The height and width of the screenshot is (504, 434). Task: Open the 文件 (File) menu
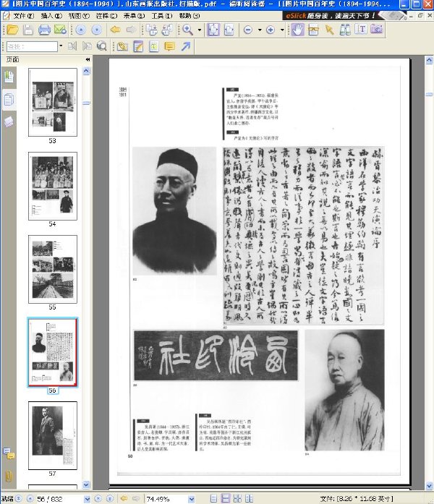point(23,15)
